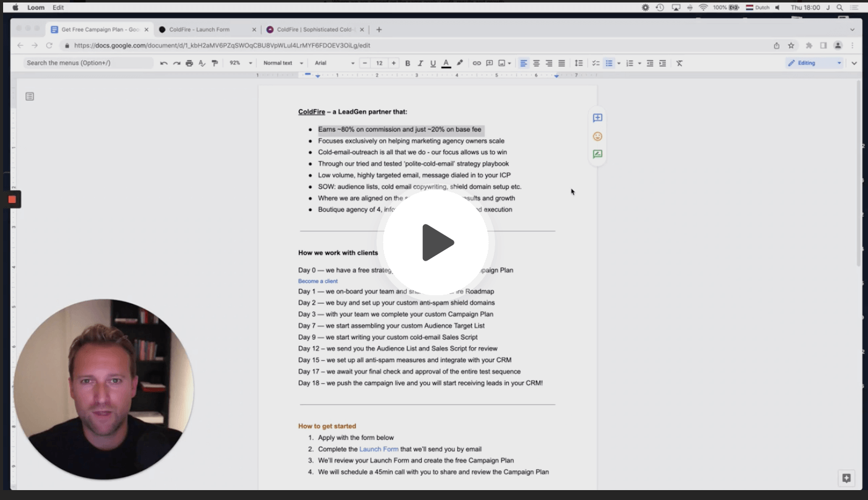
Task: Open the numbered list style dropdown arrow
Action: click(x=639, y=63)
